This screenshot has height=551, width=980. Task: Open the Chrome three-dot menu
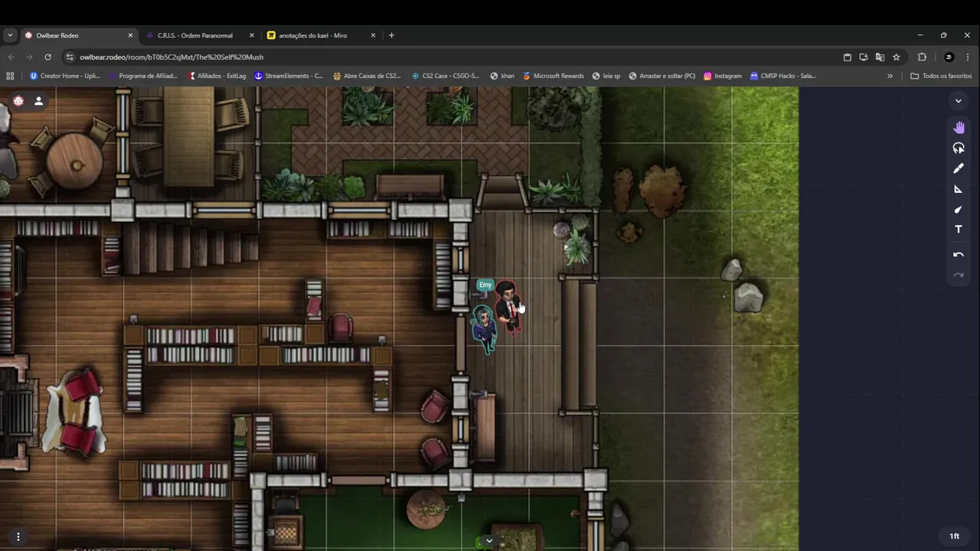click(x=968, y=57)
